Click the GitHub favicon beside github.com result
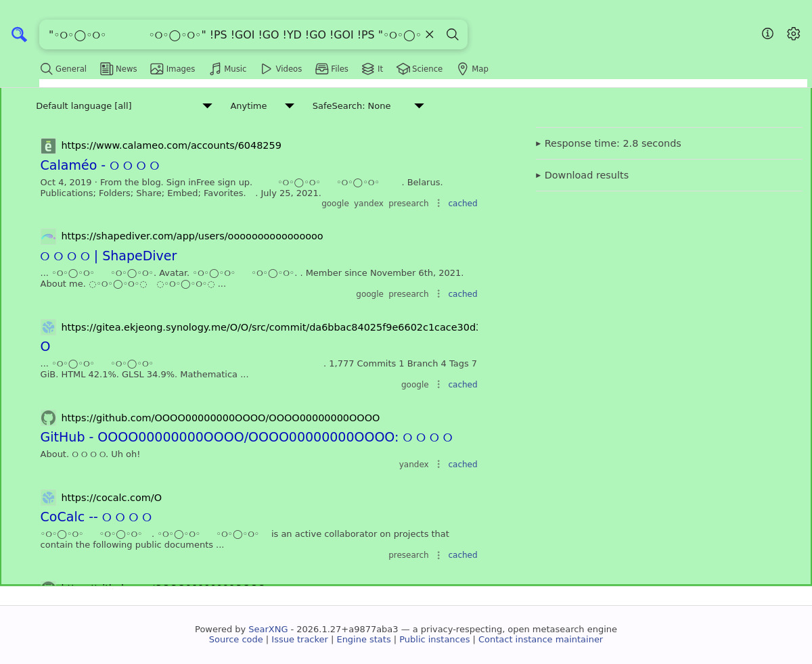This screenshot has height=664, width=812. click(48, 418)
